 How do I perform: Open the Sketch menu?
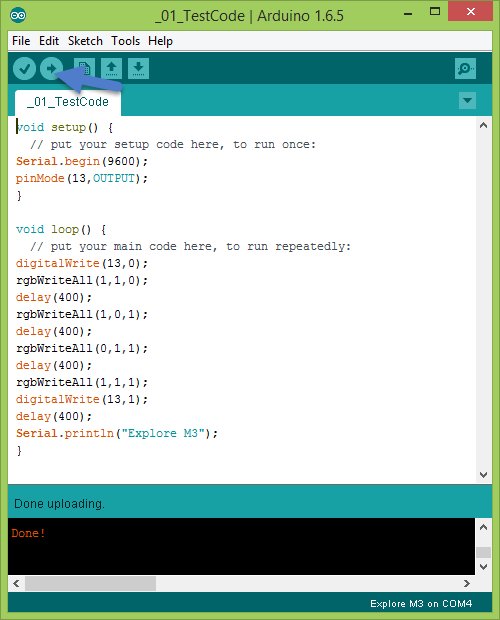(85, 41)
